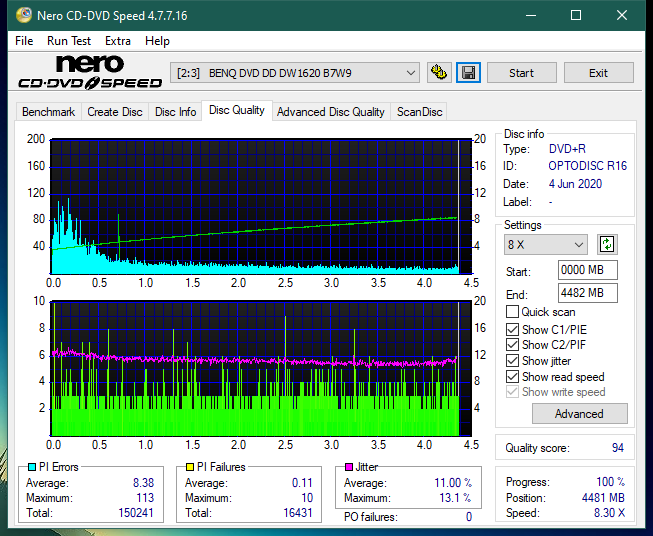Click PI Errors total value 150241
The height and width of the screenshot is (536, 653).
[136, 512]
